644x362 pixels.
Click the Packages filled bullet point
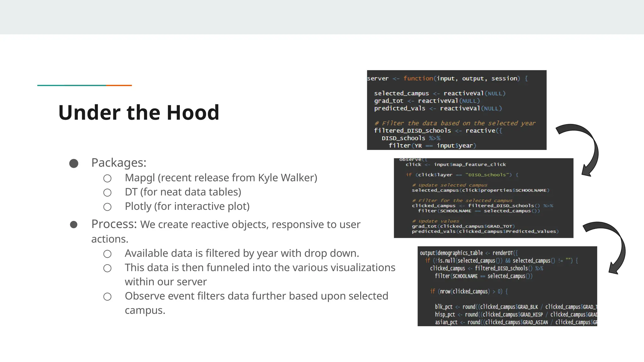pos(74,163)
